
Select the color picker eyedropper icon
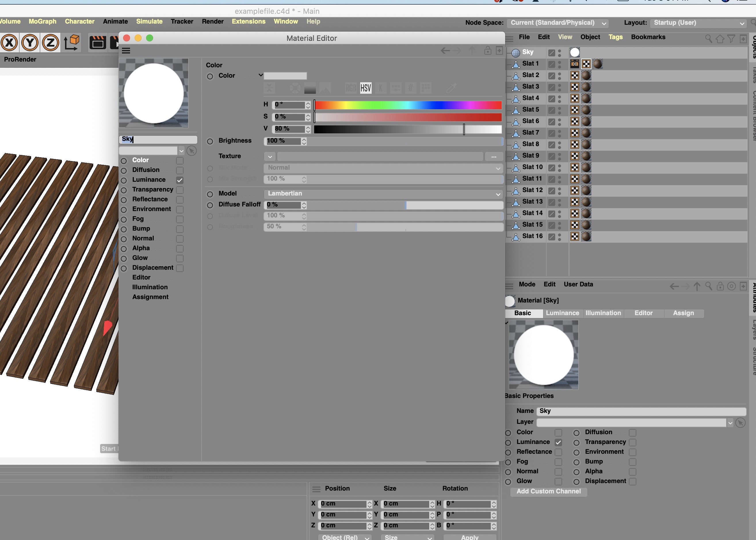451,88
